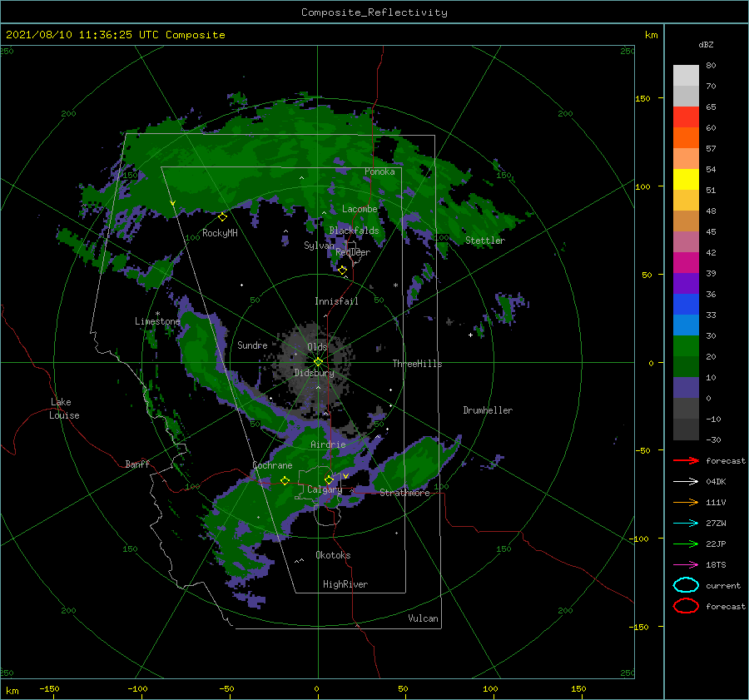Screen dimensions: 749x700
Task: Click the yellow diamond marker above the Calgary label
Action: pyautogui.click(x=329, y=479)
